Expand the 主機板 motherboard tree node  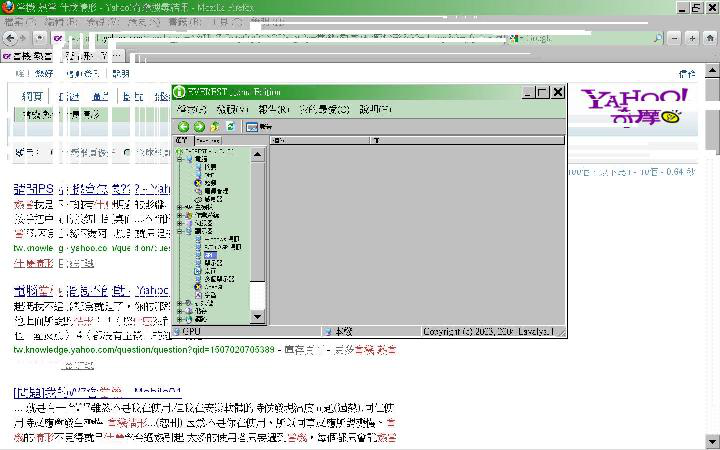180,208
